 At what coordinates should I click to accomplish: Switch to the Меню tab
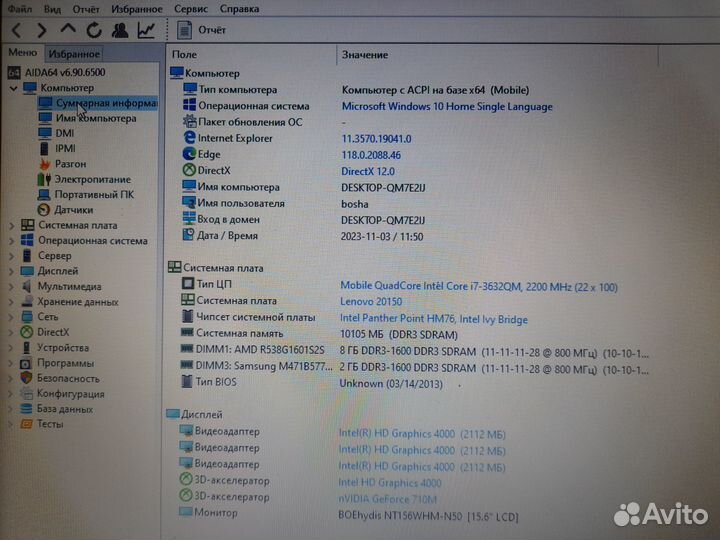[22, 53]
